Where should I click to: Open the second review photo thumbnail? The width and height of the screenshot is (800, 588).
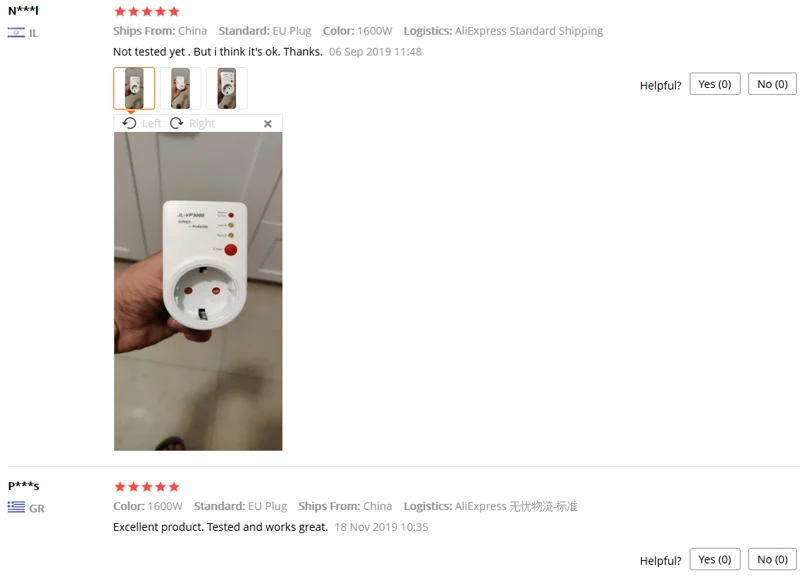pyautogui.click(x=180, y=88)
